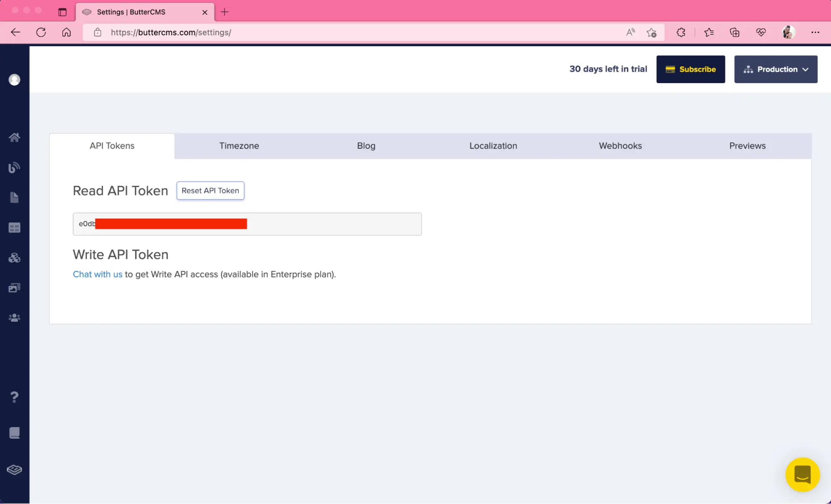Viewport: 831px width, 504px height.
Task: Select the Previews tab
Action: pyautogui.click(x=747, y=145)
